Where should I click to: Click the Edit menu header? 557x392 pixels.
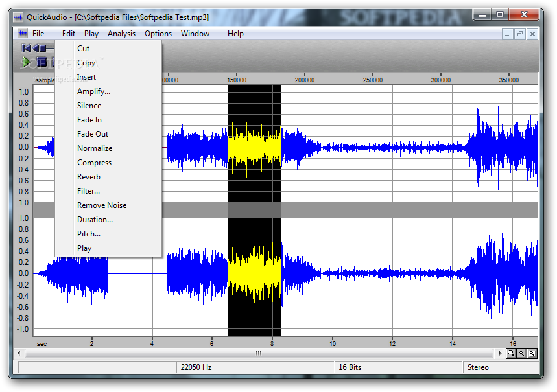(69, 34)
